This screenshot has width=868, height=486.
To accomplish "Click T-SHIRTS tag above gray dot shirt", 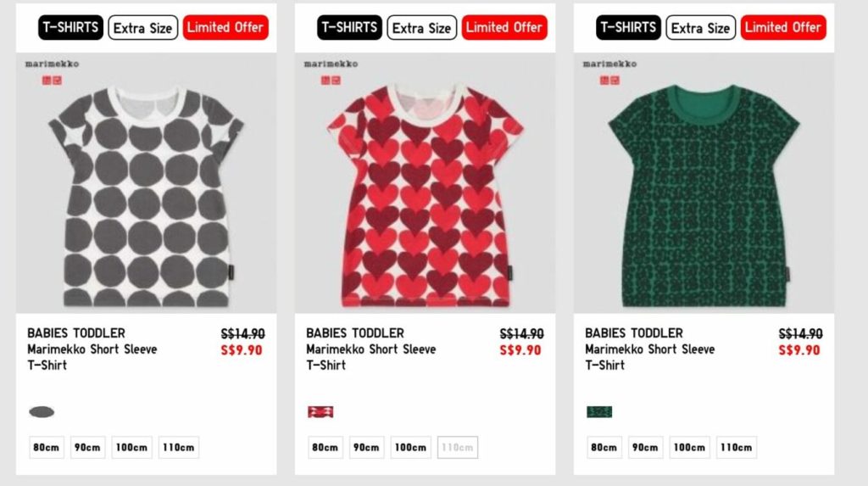I will (x=71, y=28).
